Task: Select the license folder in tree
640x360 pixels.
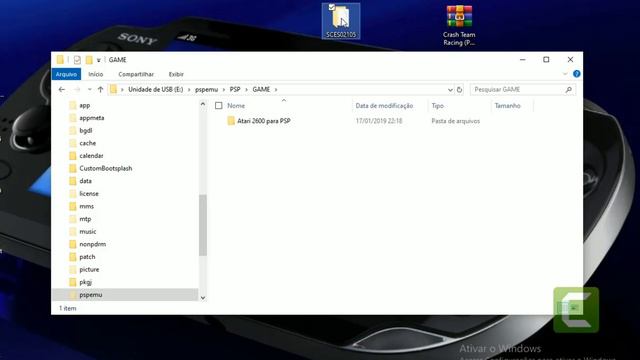Action: point(89,194)
